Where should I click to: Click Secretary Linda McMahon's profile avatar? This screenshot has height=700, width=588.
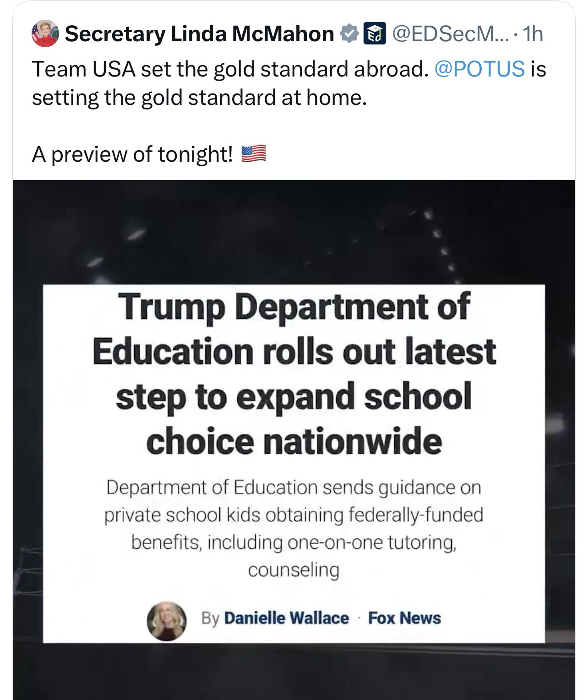[45, 34]
